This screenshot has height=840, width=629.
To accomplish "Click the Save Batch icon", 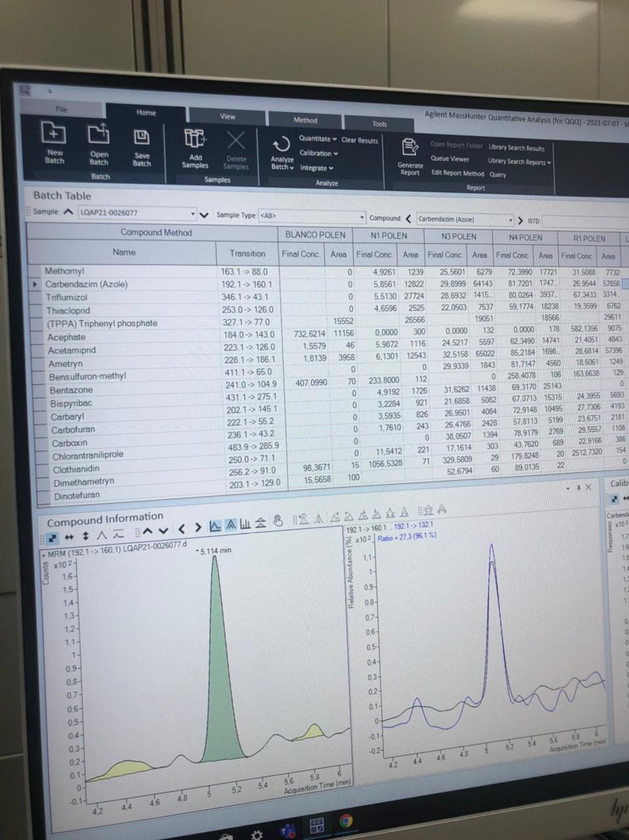I will 142,136.
